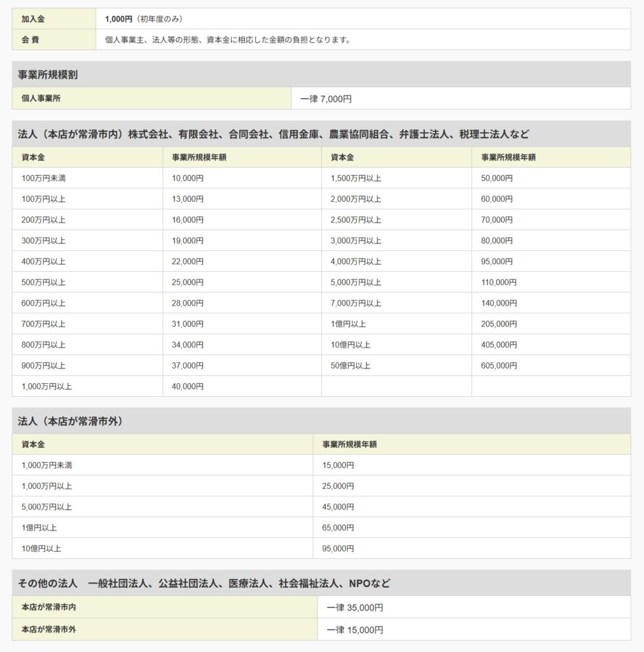Click the 50億円以上 capital cell

click(350, 365)
